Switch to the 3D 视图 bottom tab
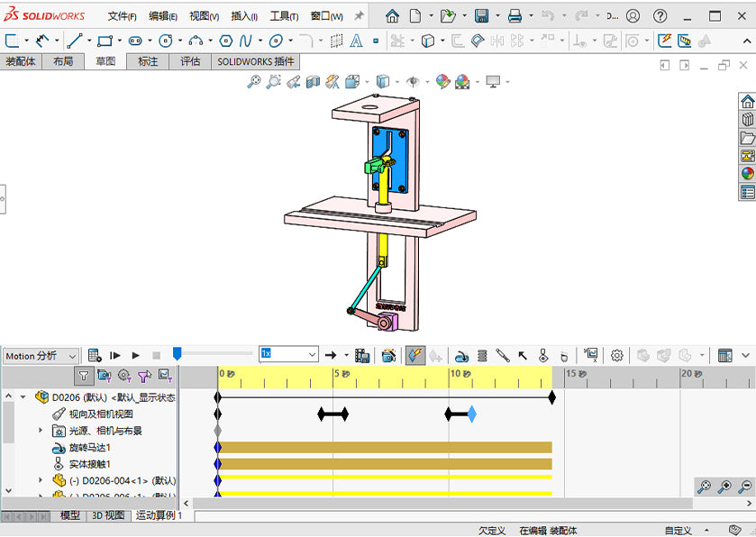 [108, 515]
